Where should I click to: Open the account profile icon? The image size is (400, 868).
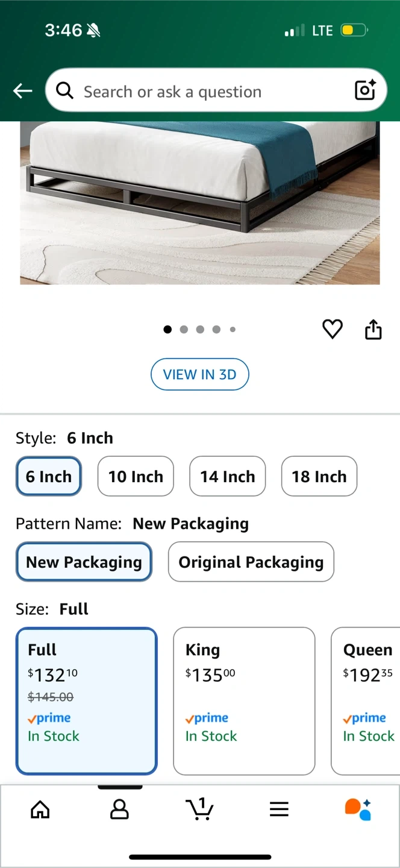coord(119,809)
